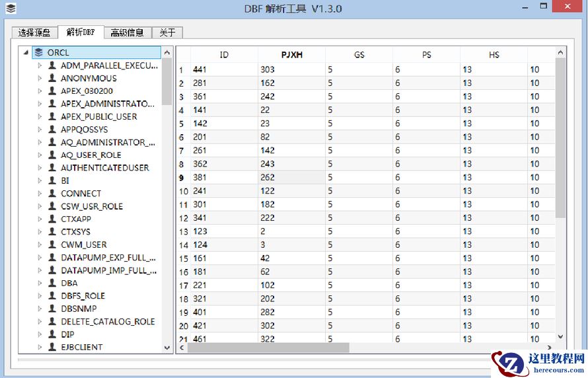The width and height of the screenshot is (588, 378).
Task: Expand the DBA tree node
Action: click(40, 283)
